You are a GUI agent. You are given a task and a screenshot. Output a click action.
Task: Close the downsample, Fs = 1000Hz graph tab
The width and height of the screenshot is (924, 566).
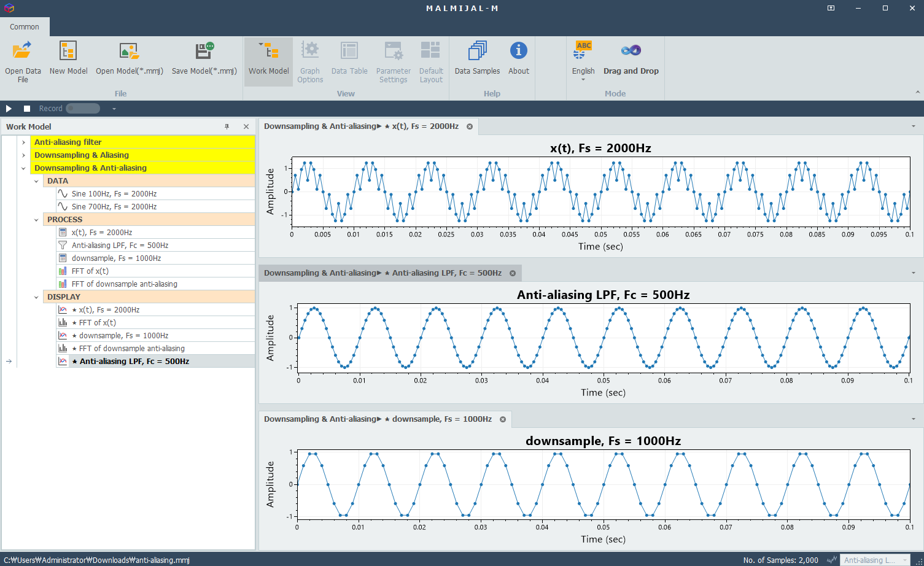click(x=503, y=419)
